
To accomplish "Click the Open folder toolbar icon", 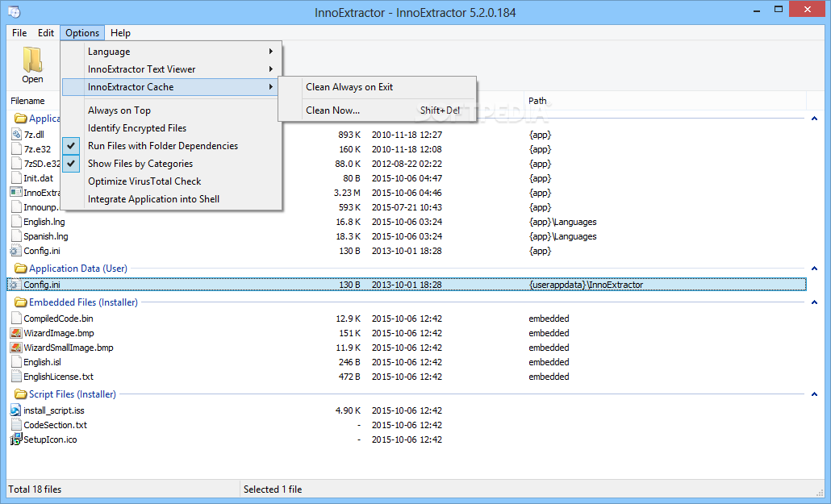I will (x=32, y=60).
